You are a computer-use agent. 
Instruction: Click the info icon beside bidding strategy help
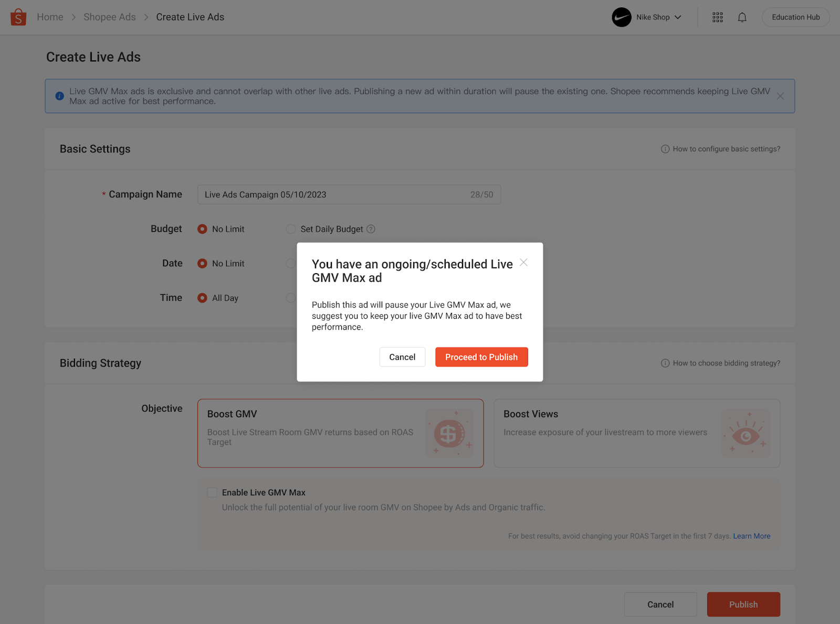(665, 363)
